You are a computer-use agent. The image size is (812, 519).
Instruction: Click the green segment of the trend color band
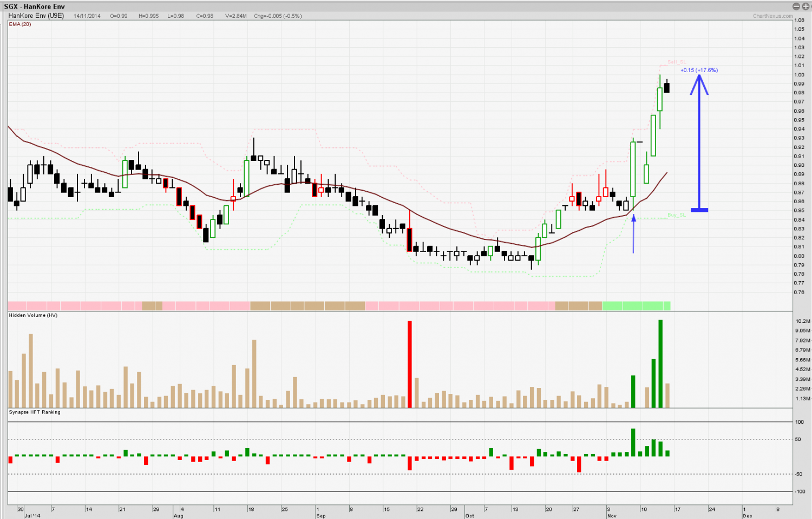[x=636, y=306]
